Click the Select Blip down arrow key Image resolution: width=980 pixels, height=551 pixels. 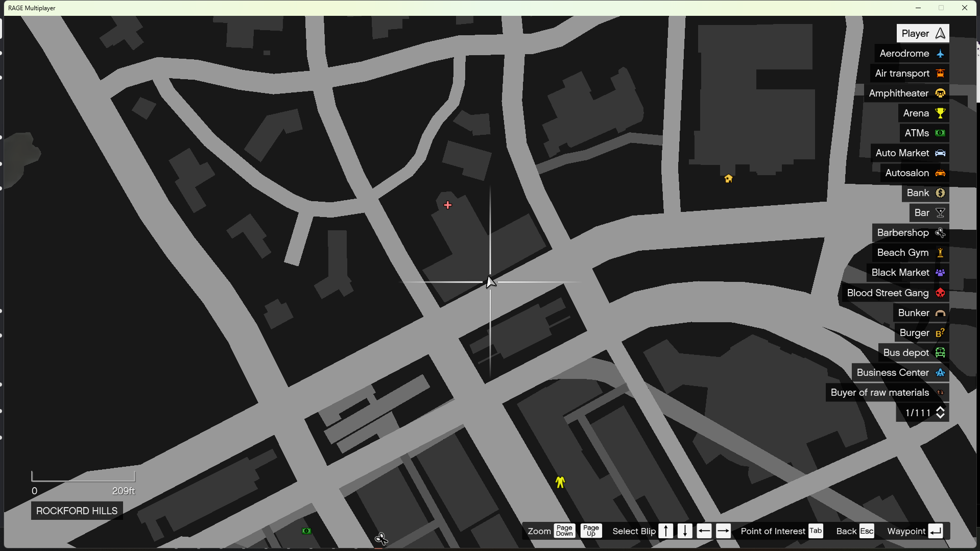point(685,531)
